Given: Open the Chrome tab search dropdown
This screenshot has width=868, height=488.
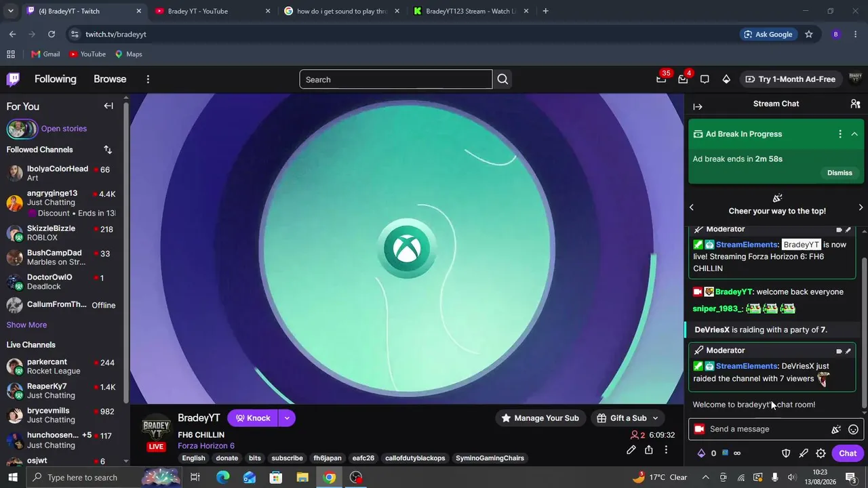Looking at the screenshot, I should pos(10,11).
